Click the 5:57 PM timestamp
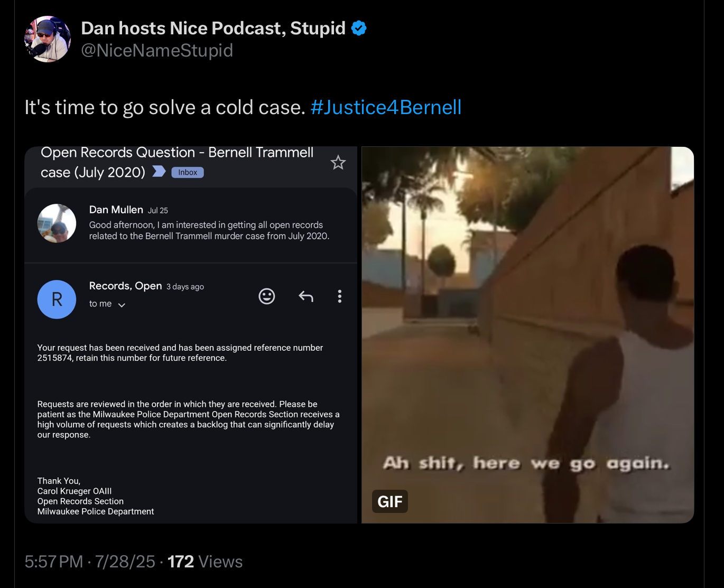 (54, 561)
